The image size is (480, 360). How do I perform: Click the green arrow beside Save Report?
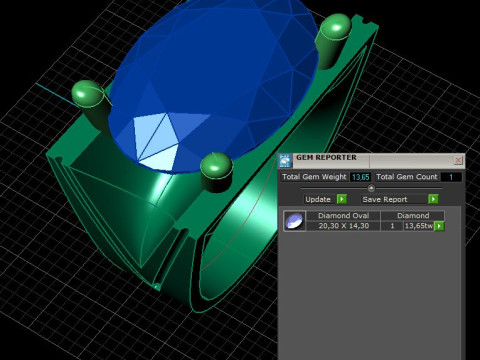tap(433, 199)
